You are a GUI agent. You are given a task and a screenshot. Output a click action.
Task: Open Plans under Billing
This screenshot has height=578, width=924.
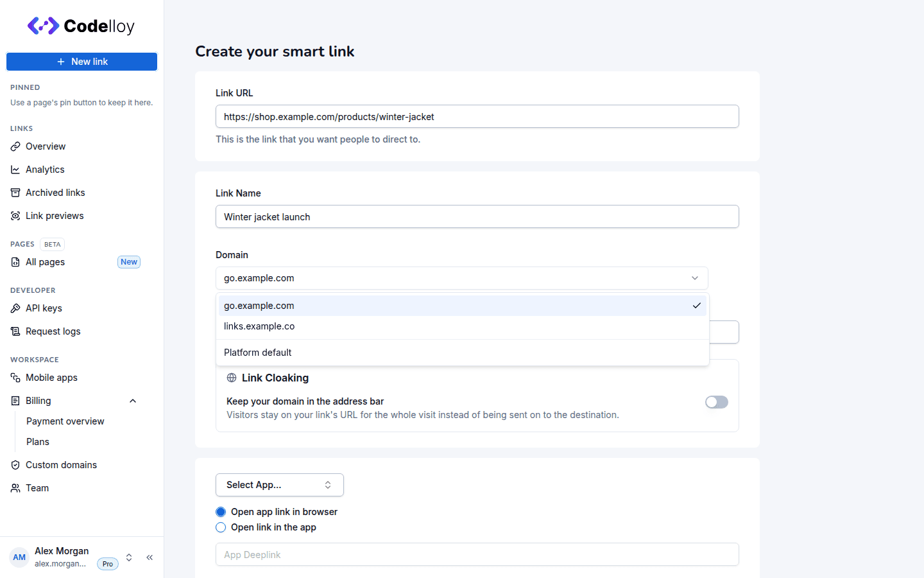click(38, 442)
